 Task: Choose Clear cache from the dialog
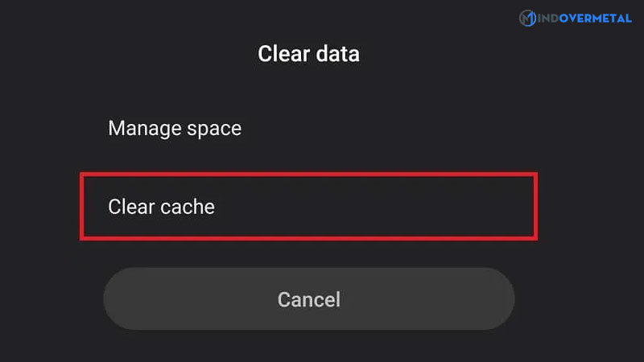pos(308,207)
